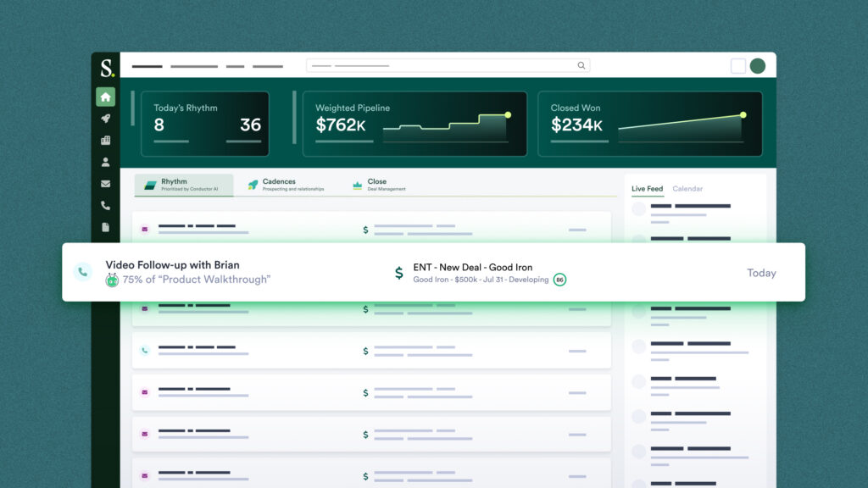This screenshot has width=868, height=488.
Task: Switch to the Rhythm tab
Action: (x=184, y=185)
